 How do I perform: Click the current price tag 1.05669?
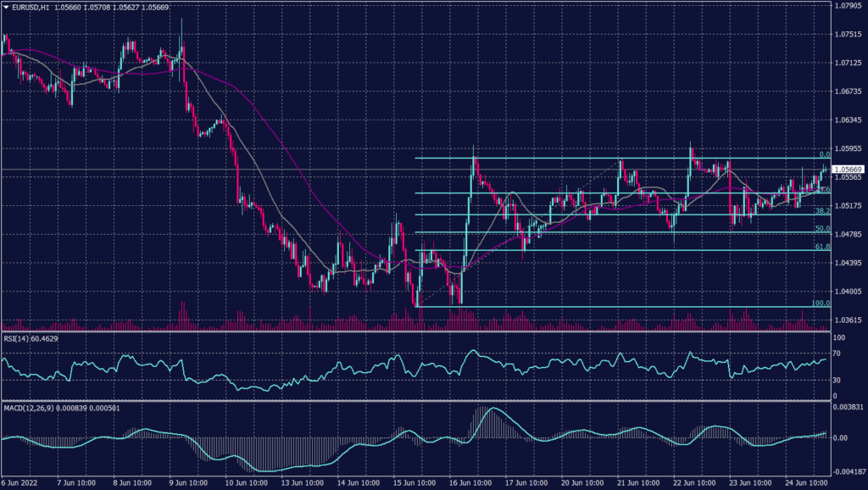pyautogui.click(x=848, y=170)
